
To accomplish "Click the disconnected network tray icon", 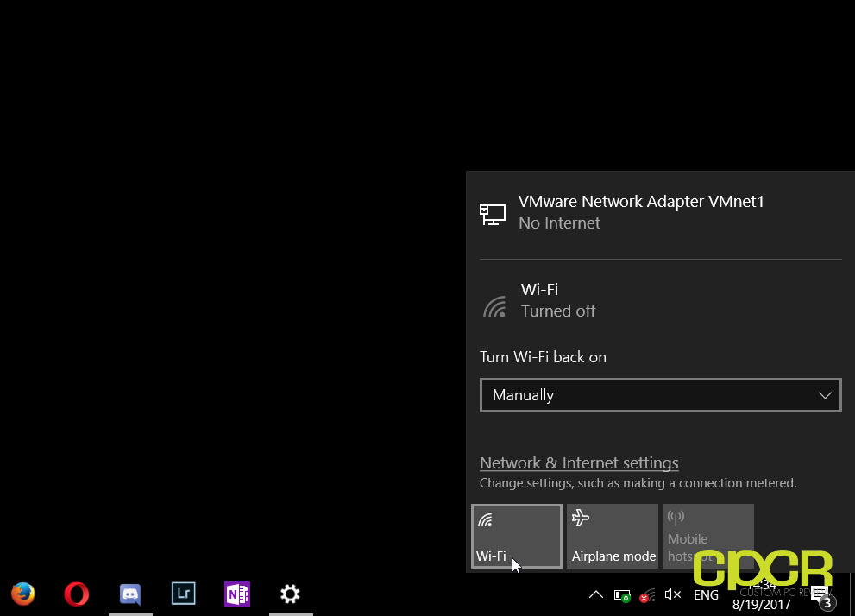I will pyautogui.click(x=648, y=595).
